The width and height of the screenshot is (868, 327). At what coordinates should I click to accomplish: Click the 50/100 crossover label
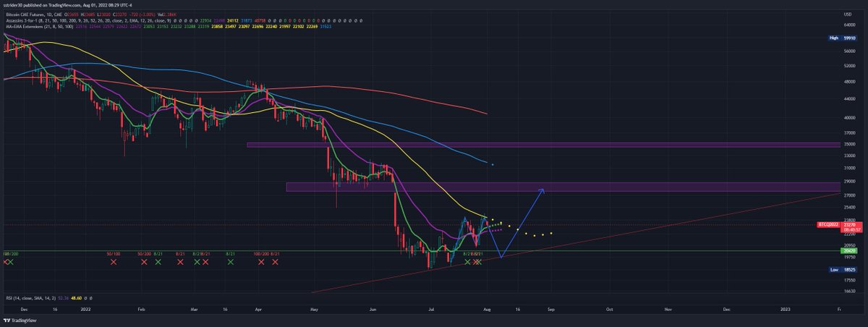[x=114, y=254]
